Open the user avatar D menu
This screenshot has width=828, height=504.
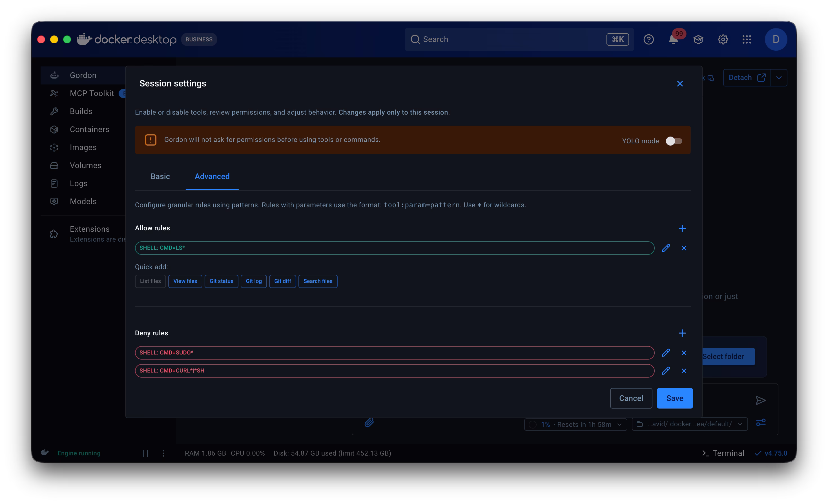tap(776, 39)
